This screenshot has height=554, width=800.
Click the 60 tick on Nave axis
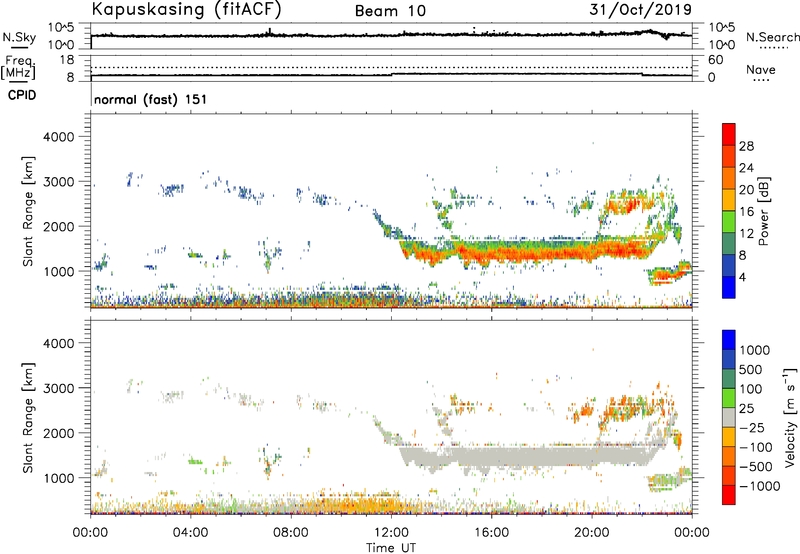coord(715,60)
